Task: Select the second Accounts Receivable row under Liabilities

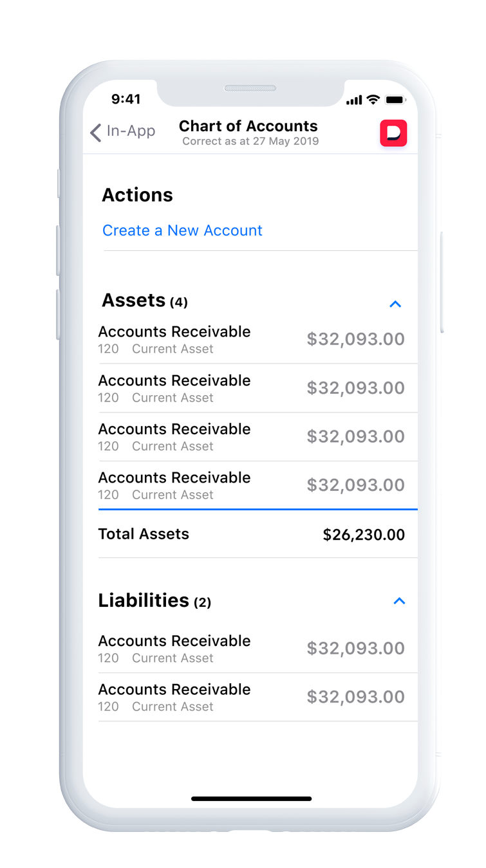Action: click(x=251, y=697)
